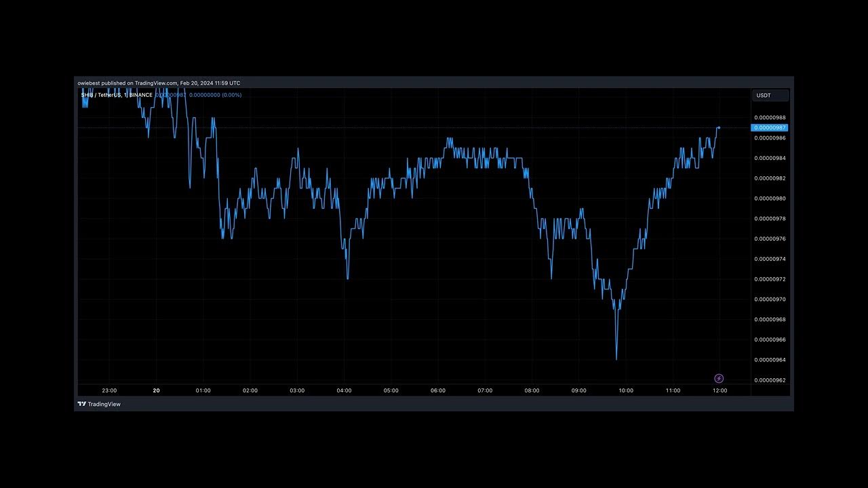Click the 03:00 time axis label
The image size is (868, 488).
pyautogui.click(x=297, y=390)
